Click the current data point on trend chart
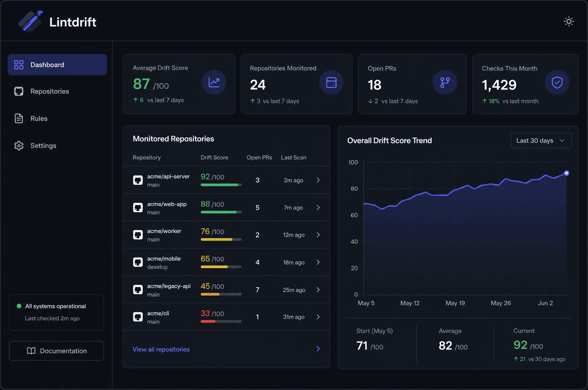Viewport: 588px width, 390px height. [566, 173]
